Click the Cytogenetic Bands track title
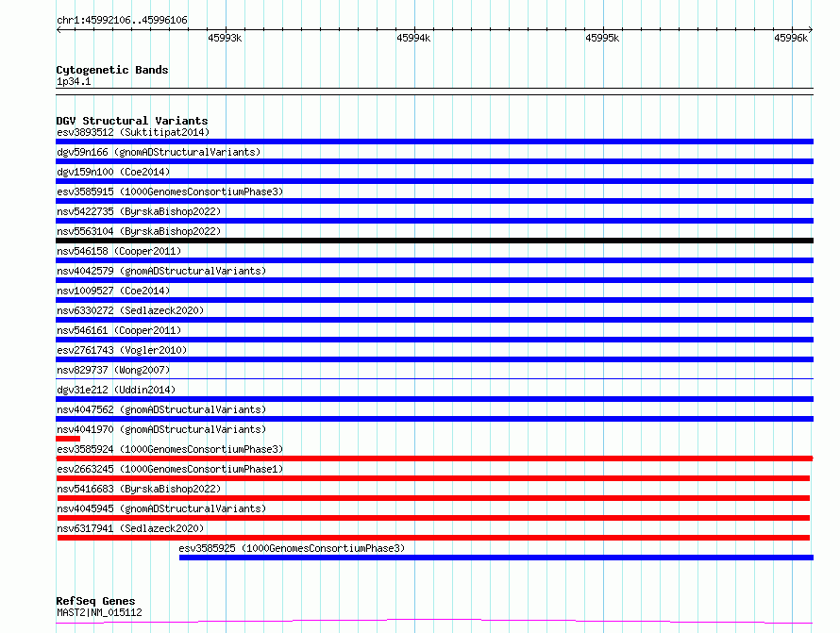 click(112, 70)
